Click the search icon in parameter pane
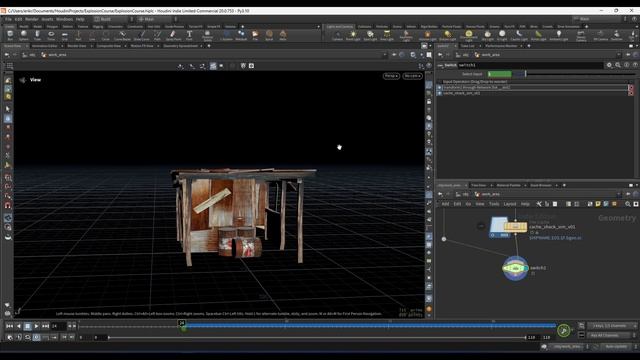Image resolution: width=640 pixels, height=360 pixels. tap(618, 65)
